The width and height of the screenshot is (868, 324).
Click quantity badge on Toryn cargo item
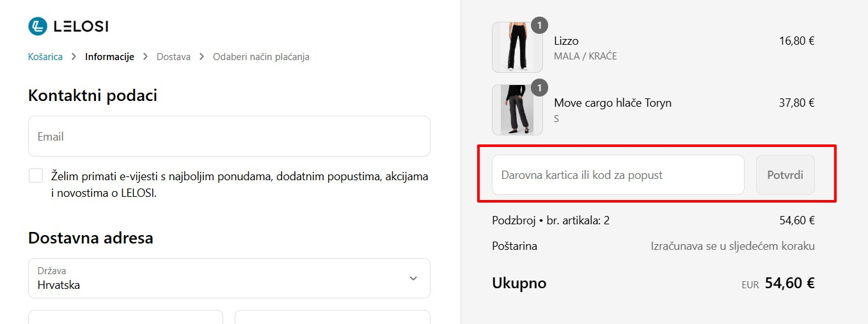[540, 88]
